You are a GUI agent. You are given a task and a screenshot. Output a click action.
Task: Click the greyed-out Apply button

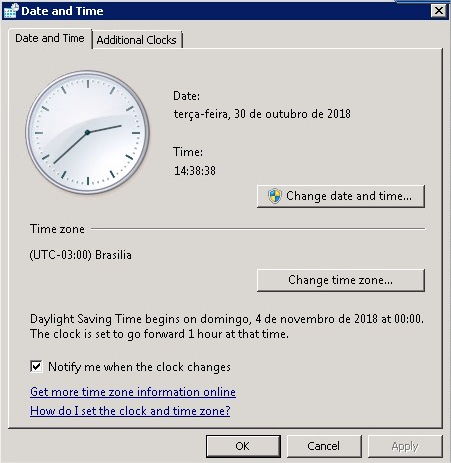click(x=405, y=446)
